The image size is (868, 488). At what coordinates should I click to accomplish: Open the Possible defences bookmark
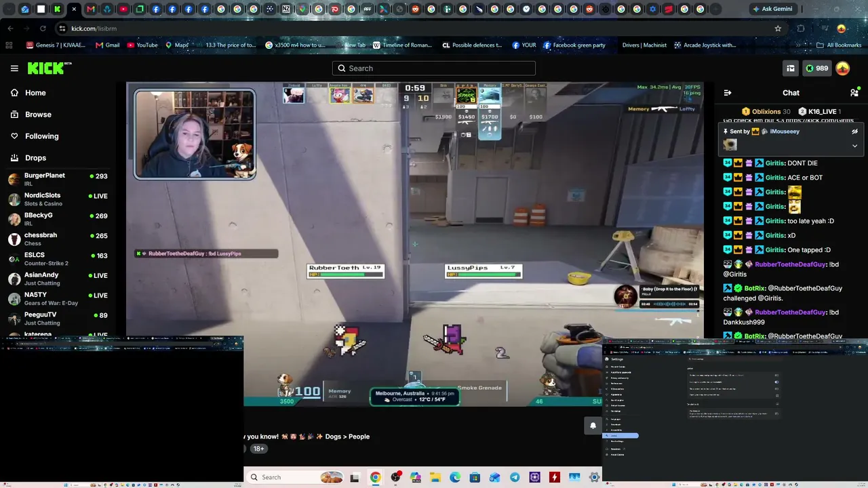[472, 45]
